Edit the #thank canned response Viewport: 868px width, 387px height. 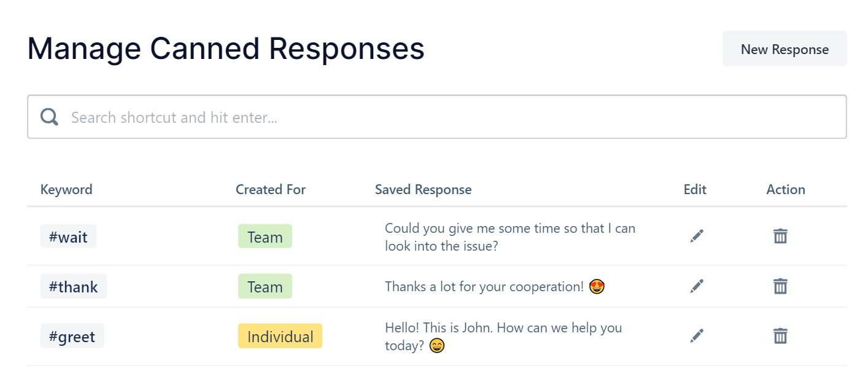point(696,286)
